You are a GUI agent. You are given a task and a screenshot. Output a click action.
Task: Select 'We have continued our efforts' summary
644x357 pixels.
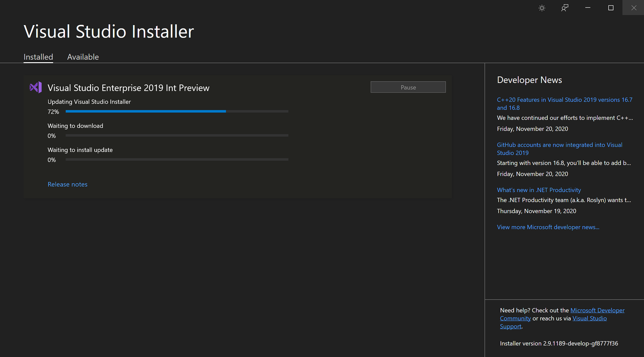pos(565,118)
